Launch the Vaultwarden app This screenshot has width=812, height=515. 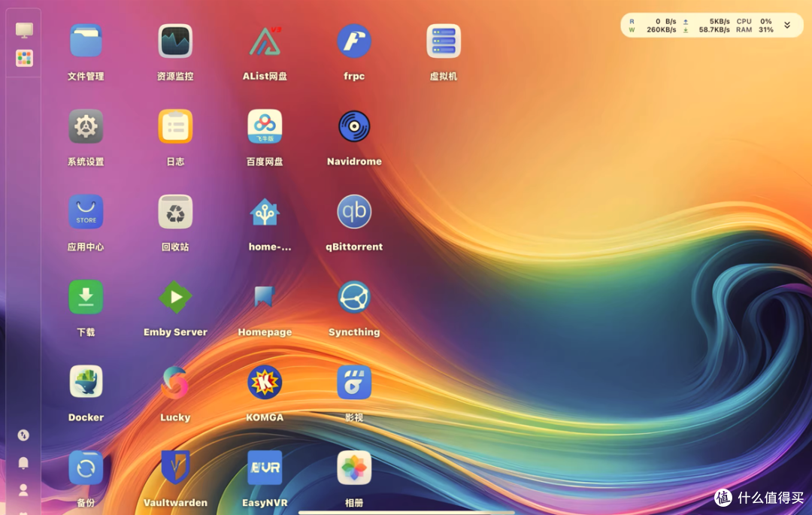[x=175, y=468]
